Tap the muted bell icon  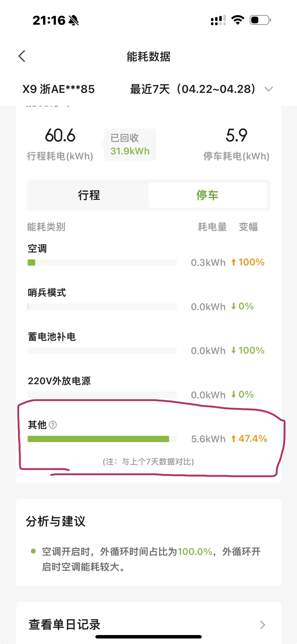74,21
